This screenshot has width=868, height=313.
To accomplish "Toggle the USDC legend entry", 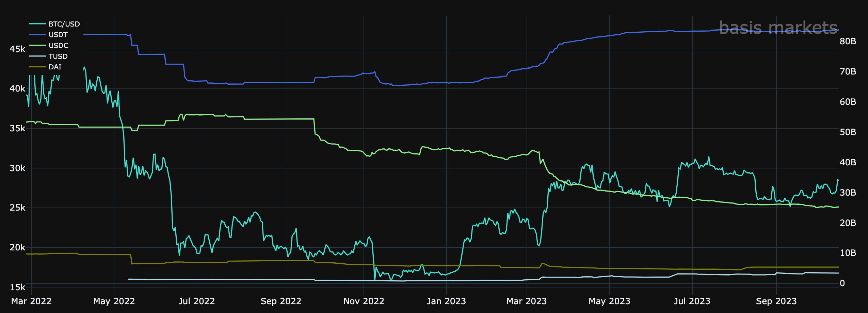I will click(49, 46).
